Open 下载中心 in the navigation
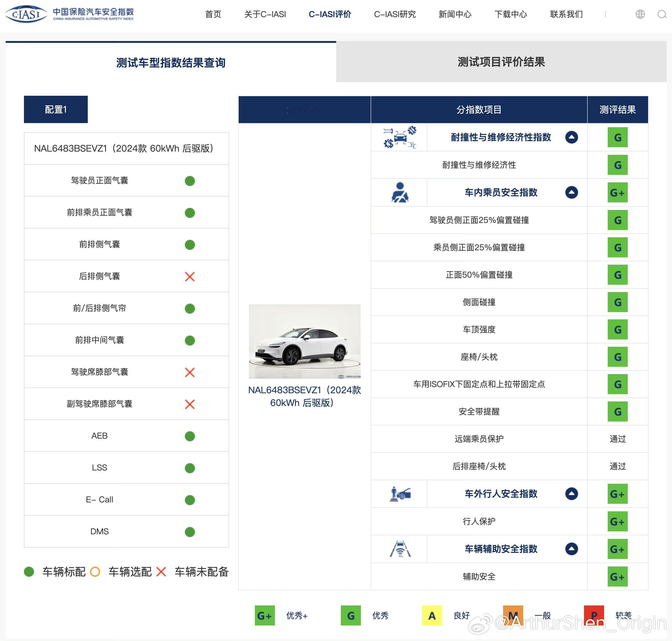 [x=510, y=14]
